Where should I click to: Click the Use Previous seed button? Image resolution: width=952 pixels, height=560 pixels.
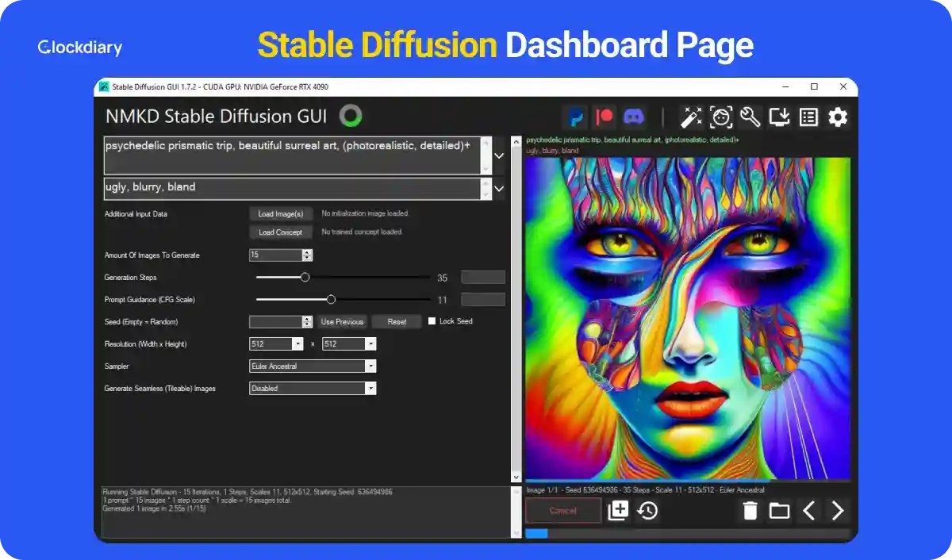click(343, 322)
